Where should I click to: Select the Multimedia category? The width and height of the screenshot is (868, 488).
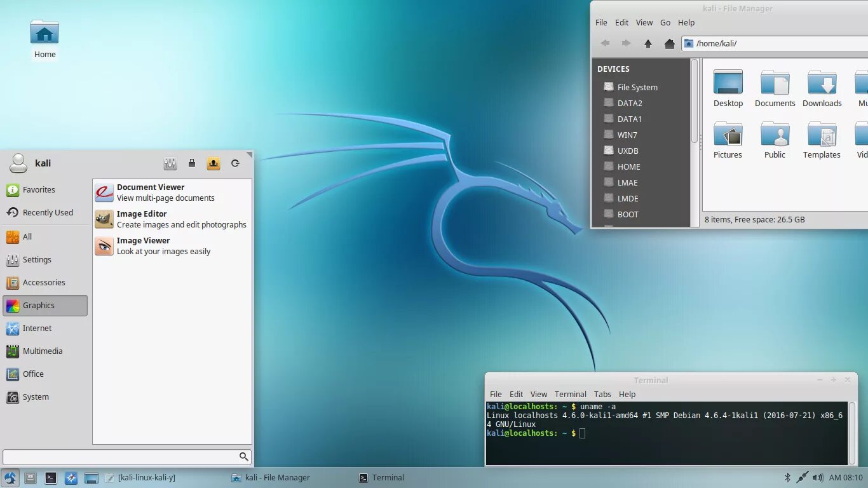tap(45, 351)
